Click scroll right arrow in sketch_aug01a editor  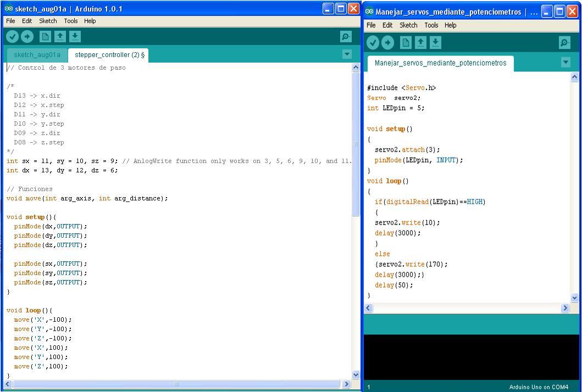tap(346, 384)
